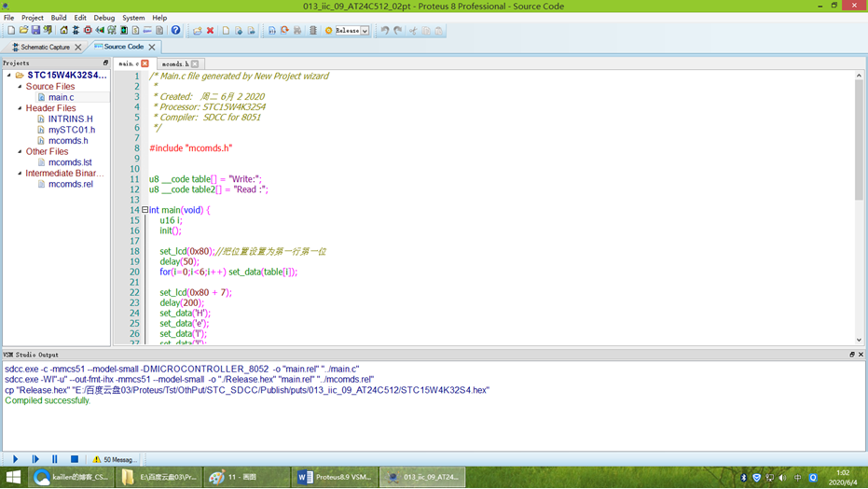
Task: Click the Project Settings gear icon
Action: tap(329, 31)
